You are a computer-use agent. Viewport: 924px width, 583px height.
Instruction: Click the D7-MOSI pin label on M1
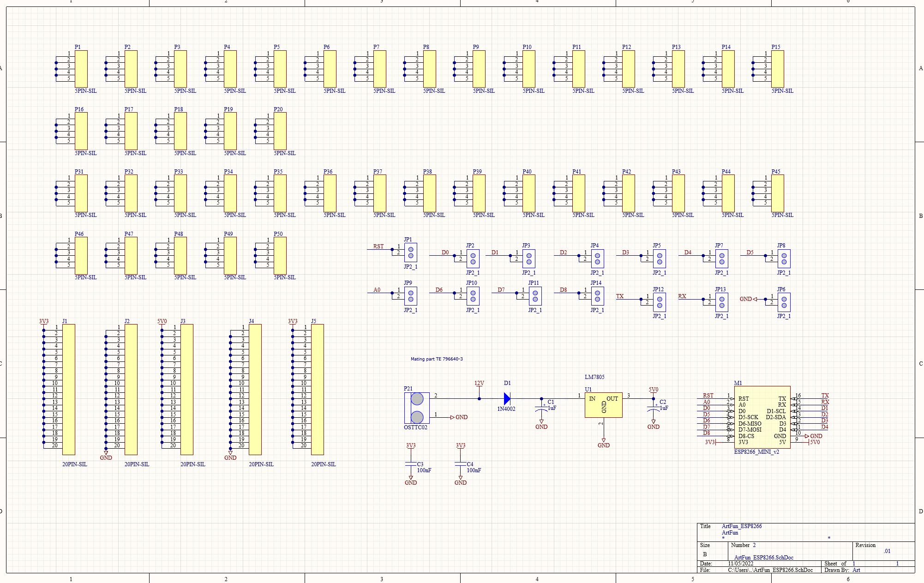[750, 430]
